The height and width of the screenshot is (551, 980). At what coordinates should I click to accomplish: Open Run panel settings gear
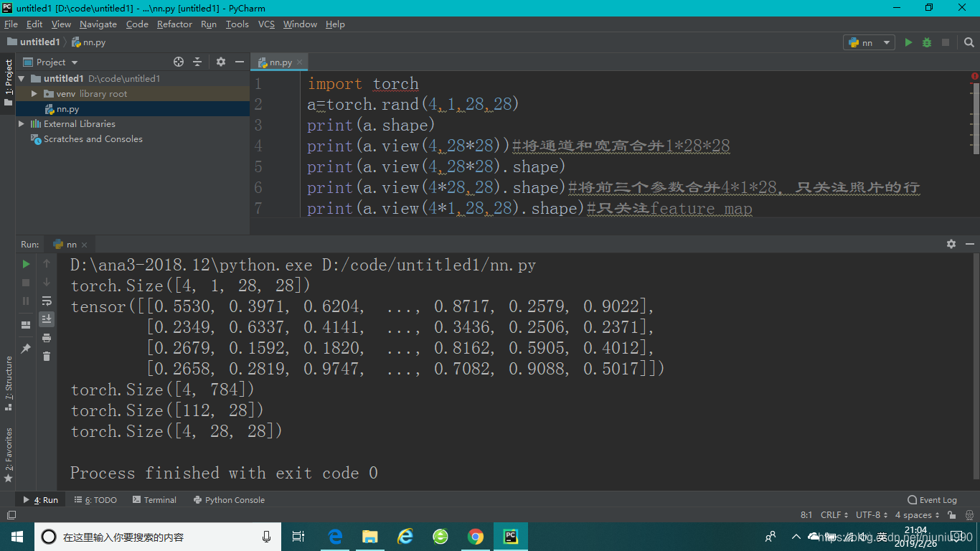click(x=951, y=244)
